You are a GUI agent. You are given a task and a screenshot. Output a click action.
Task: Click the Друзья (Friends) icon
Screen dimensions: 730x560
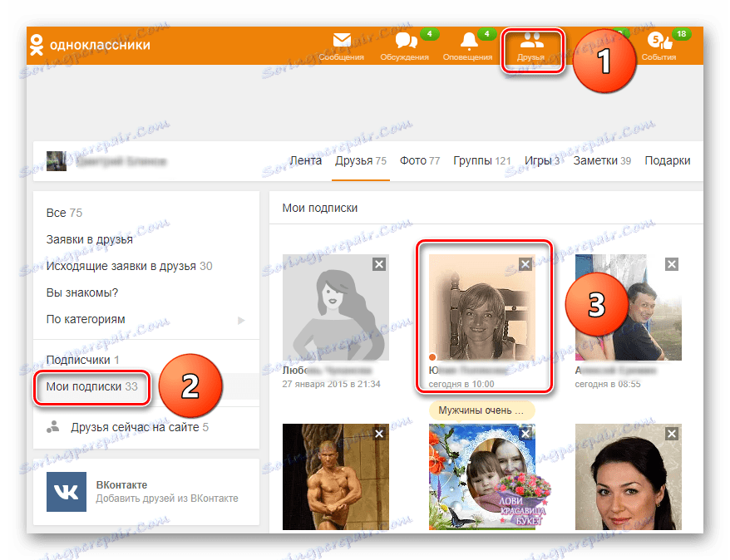[x=532, y=42]
